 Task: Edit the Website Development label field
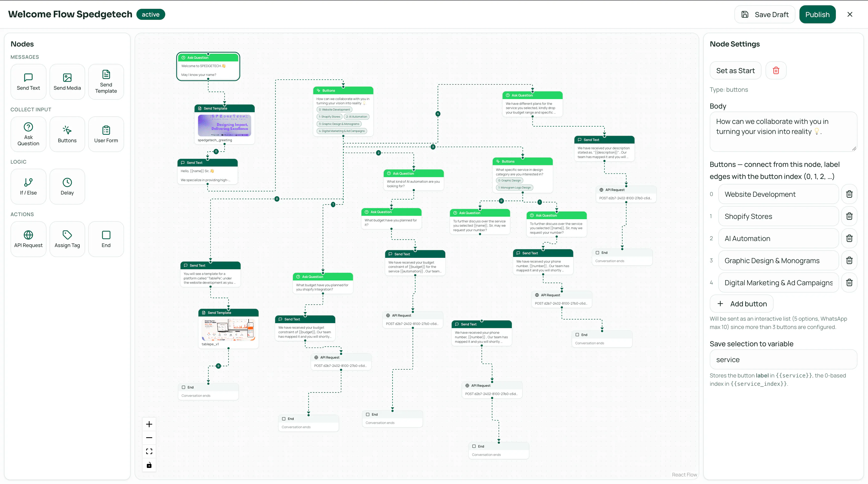(x=778, y=194)
